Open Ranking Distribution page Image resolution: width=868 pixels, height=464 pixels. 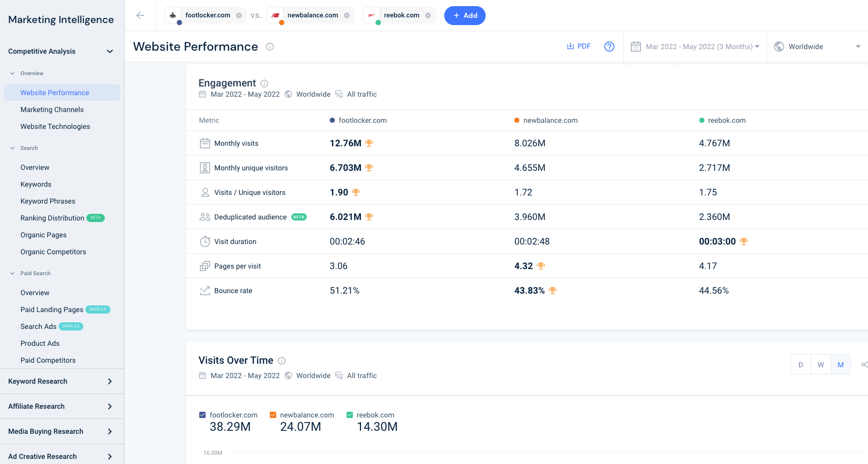(x=52, y=218)
